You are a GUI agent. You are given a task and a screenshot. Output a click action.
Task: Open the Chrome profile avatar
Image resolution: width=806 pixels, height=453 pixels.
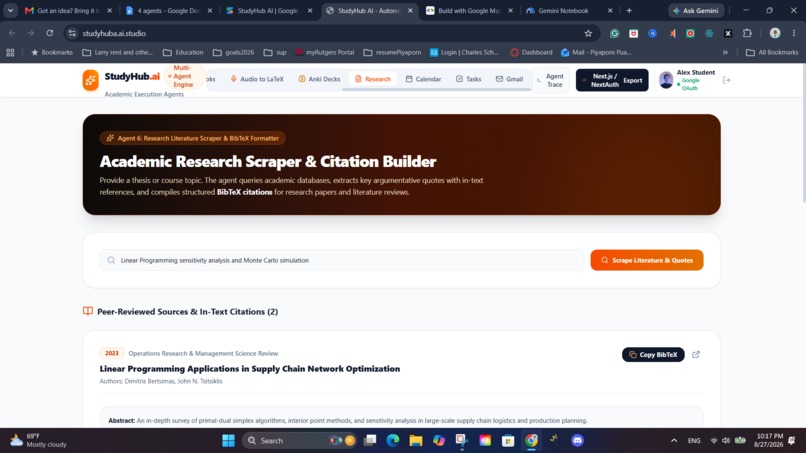(775, 33)
